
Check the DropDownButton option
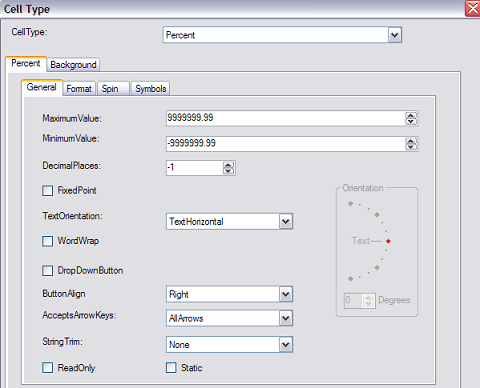(x=48, y=270)
